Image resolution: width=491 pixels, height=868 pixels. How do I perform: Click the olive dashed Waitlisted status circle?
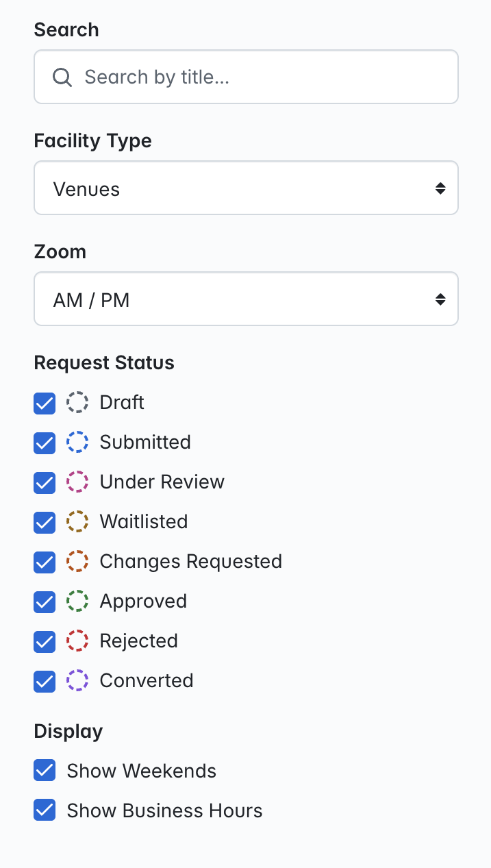[77, 521]
